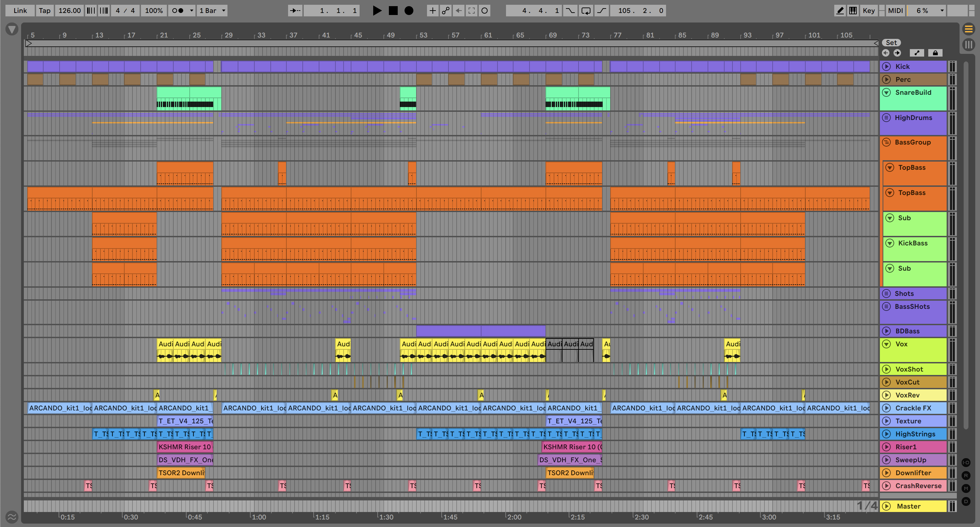The width and height of the screenshot is (980, 527).
Task: Toggle the Automation Arm icon
Action: tap(445, 11)
